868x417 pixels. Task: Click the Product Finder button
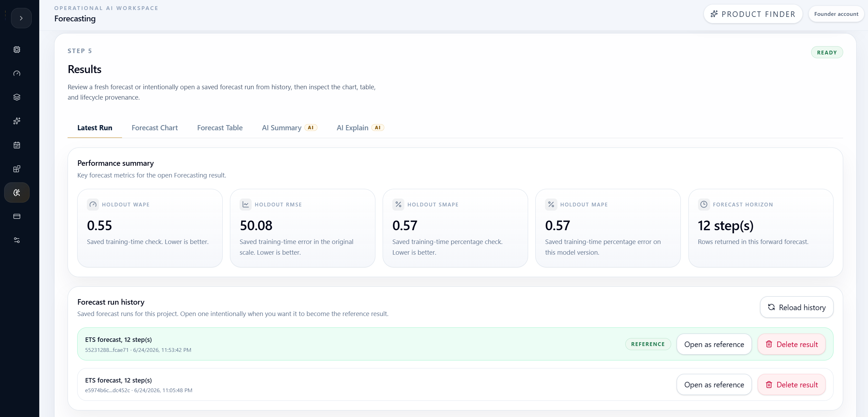pyautogui.click(x=753, y=14)
